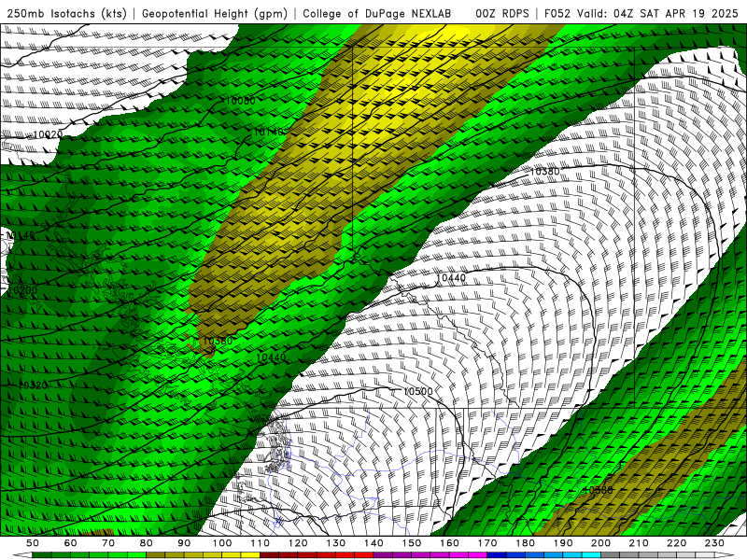Image resolution: width=747 pixels, height=560 pixels.
Task: Click the 200 knot value on color scale
Action: click(600, 543)
